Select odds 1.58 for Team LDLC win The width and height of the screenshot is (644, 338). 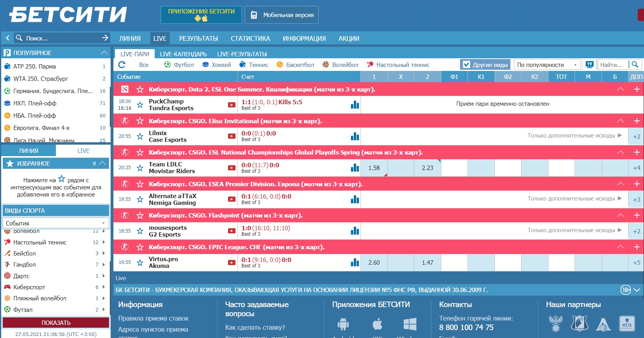pos(374,168)
